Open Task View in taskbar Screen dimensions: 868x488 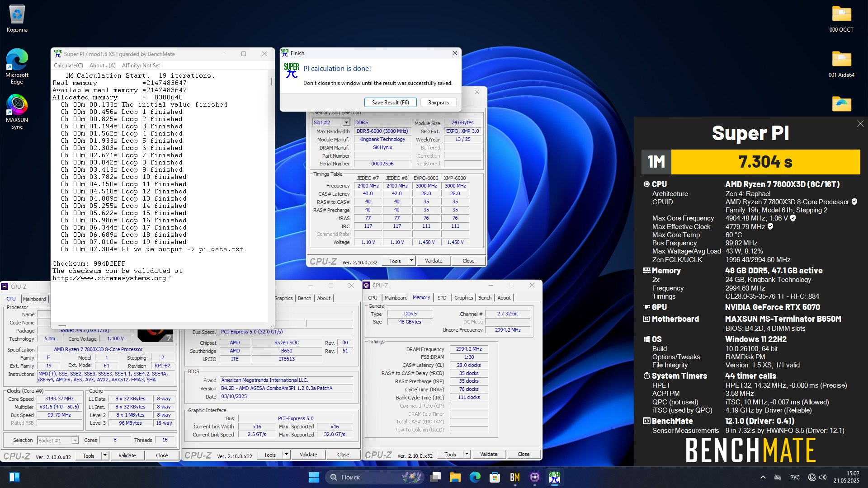435,477
